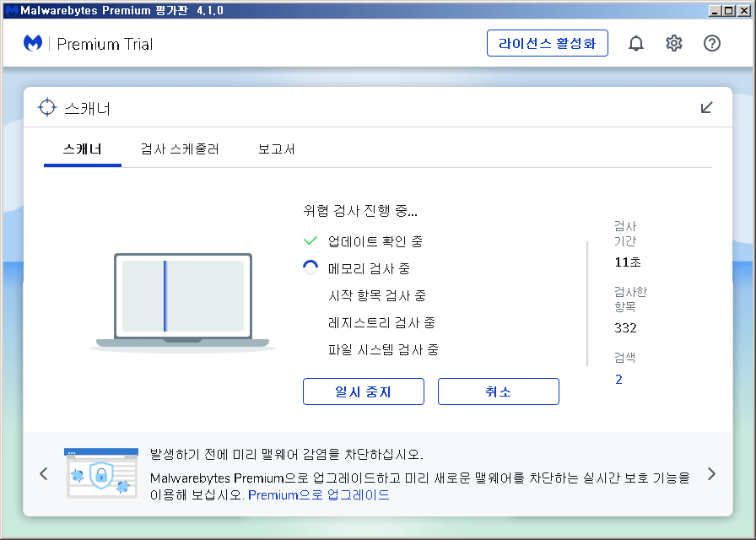Viewport: 756px width, 540px height.
Task: Open the Premium으로 업그레이드 link
Action: (319, 495)
